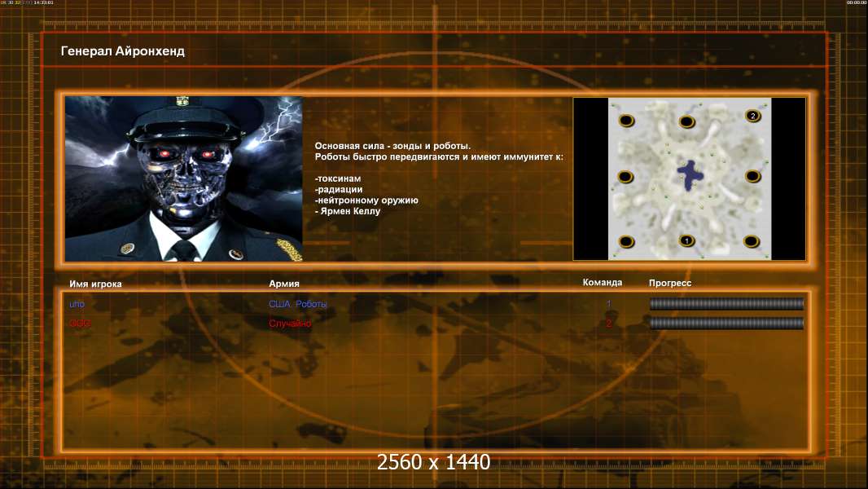Click the line Основная сила - зонды и роботы
This screenshot has height=489, width=868.
(392, 146)
